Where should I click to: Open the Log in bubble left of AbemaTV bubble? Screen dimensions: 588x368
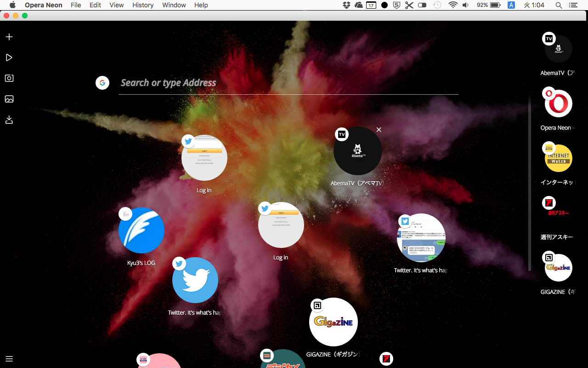pos(204,158)
